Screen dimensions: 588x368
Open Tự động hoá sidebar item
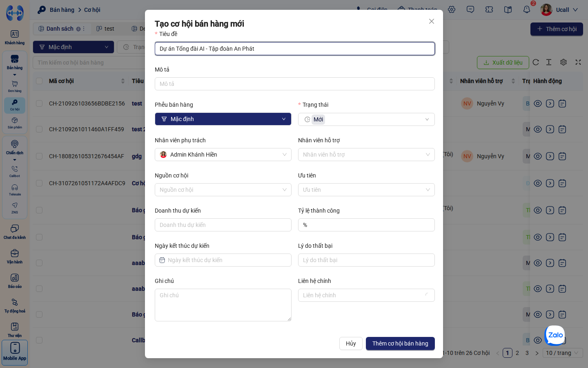[x=15, y=305]
